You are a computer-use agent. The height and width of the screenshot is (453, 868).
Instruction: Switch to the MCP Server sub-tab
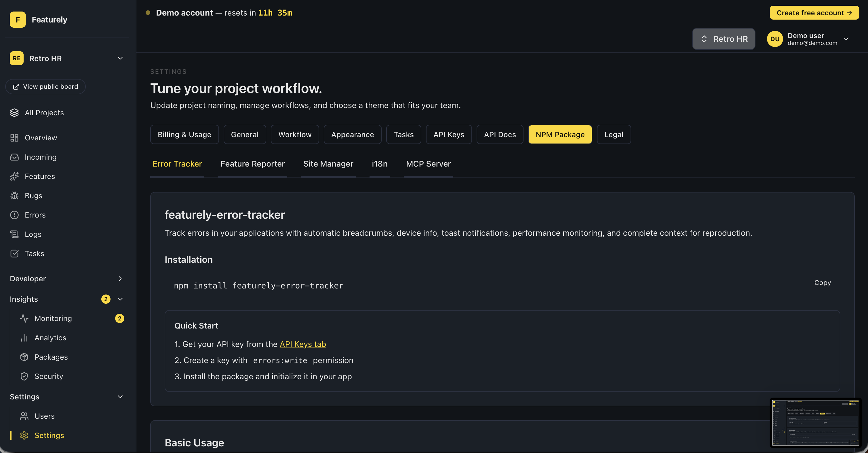point(428,164)
